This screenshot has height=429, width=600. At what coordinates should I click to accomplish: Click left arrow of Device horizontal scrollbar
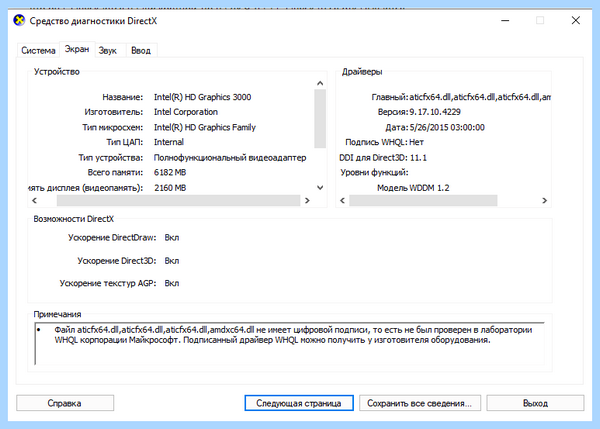tap(35, 200)
